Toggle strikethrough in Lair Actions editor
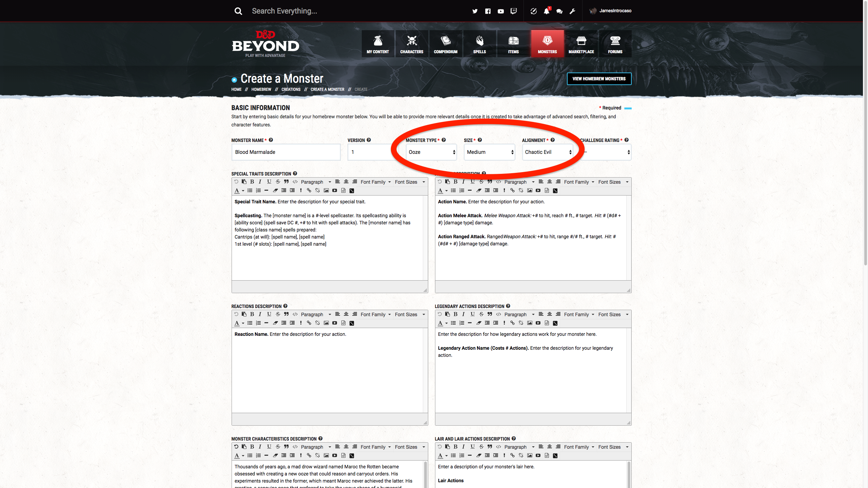 481,447
